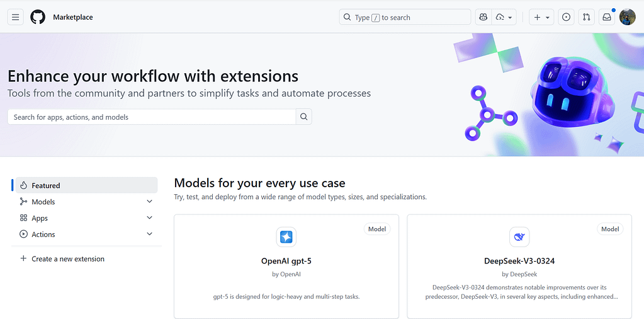644x319 pixels.
Task: Click the OpenAI gpt-5 model icon
Action: point(286,237)
